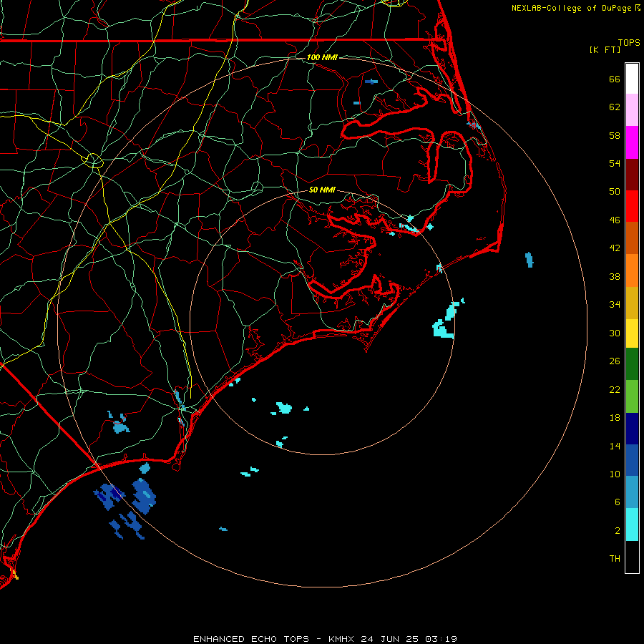
Task: Select the bright red legend swatch
Action: pos(632,206)
